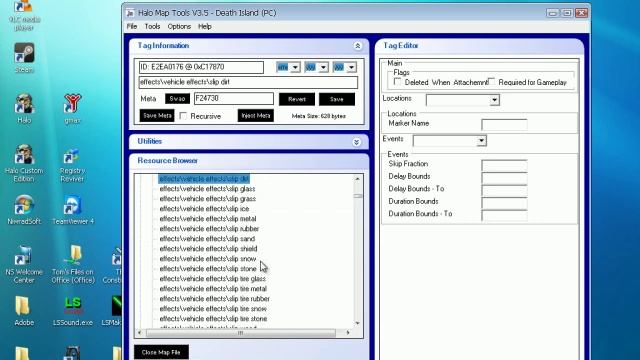Click the resource browser horizontal scrollbar thumb

tap(241, 333)
